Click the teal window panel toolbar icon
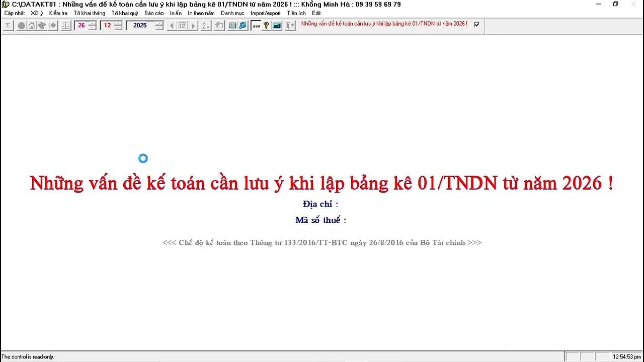 232,26
